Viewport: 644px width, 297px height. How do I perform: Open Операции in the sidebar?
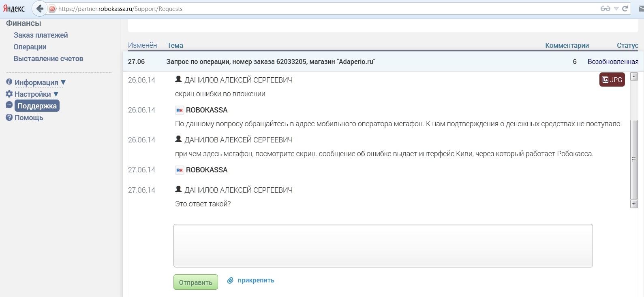click(x=30, y=47)
